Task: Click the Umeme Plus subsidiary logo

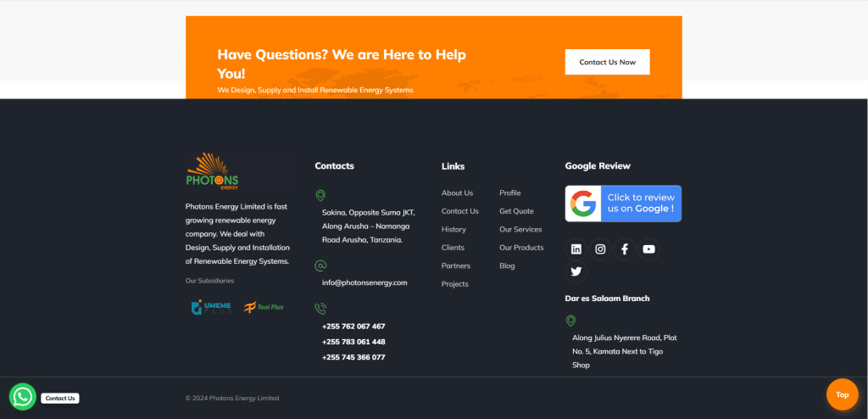Action: [211, 307]
